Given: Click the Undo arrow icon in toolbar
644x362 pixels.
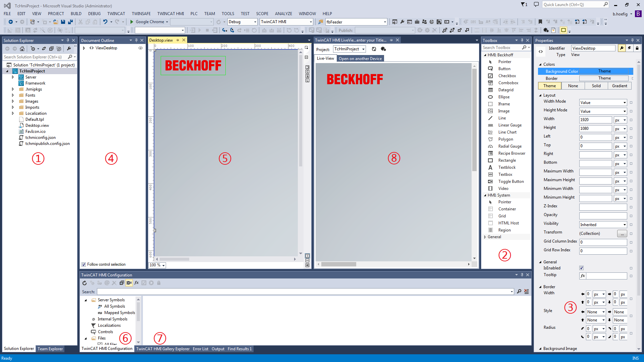Looking at the screenshot, I should pyautogui.click(x=105, y=22).
